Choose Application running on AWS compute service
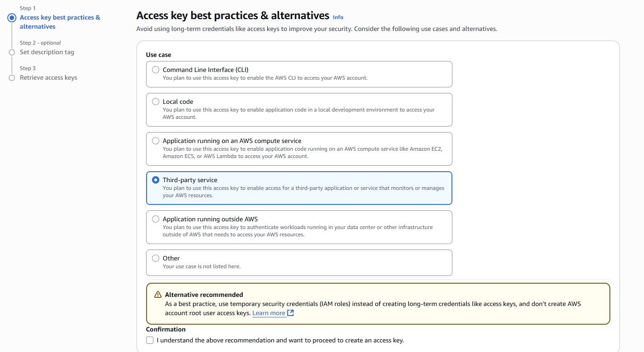Image resolution: width=644 pixels, height=352 pixels. [x=156, y=141]
